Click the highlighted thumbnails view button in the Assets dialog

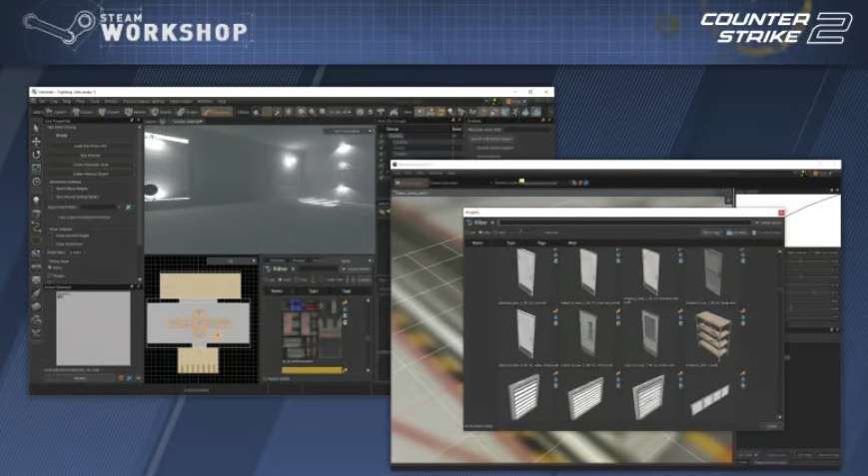(737, 233)
